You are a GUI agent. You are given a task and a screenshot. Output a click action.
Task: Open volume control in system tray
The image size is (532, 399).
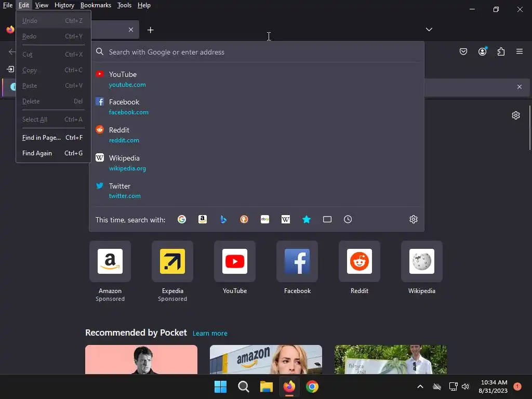coord(465,387)
